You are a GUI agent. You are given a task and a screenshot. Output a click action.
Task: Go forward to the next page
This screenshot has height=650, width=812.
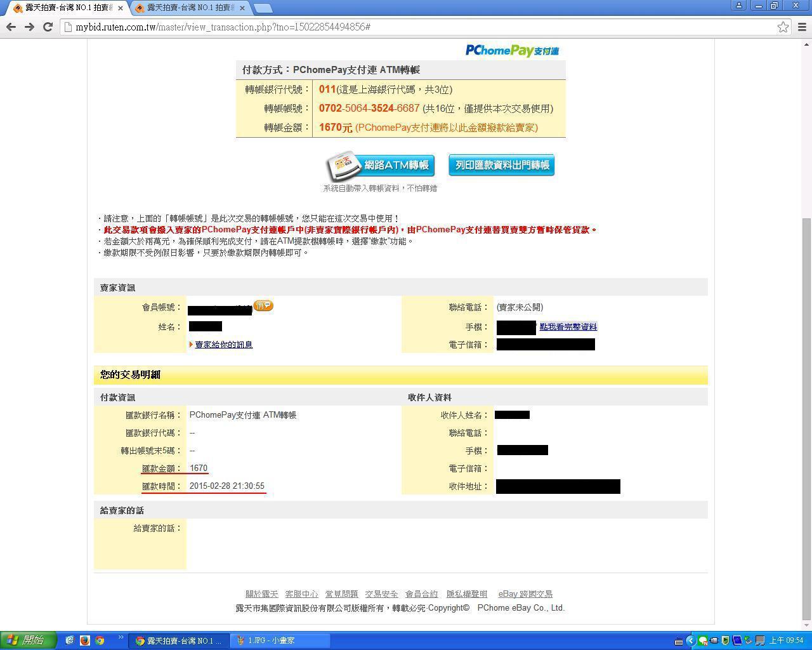coord(29,27)
